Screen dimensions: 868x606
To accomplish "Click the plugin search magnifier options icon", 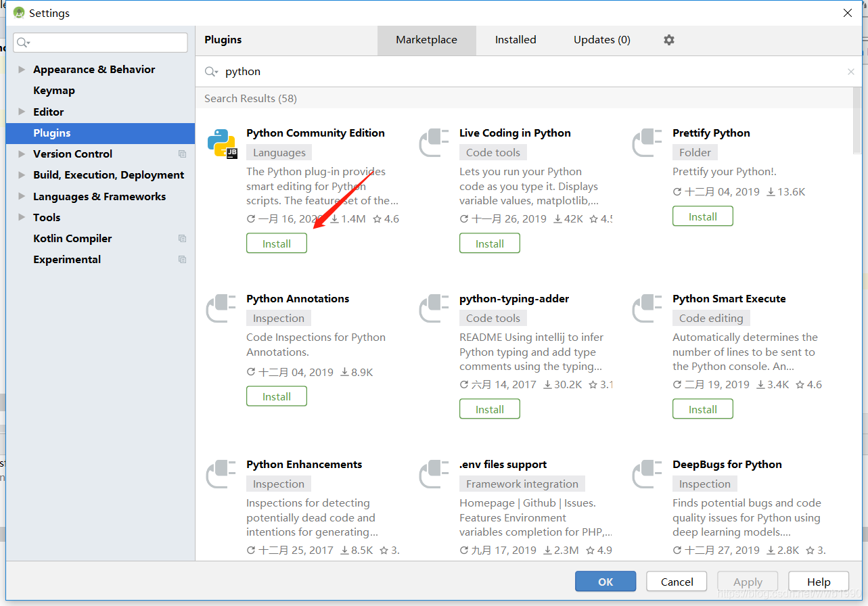I will tap(212, 72).
